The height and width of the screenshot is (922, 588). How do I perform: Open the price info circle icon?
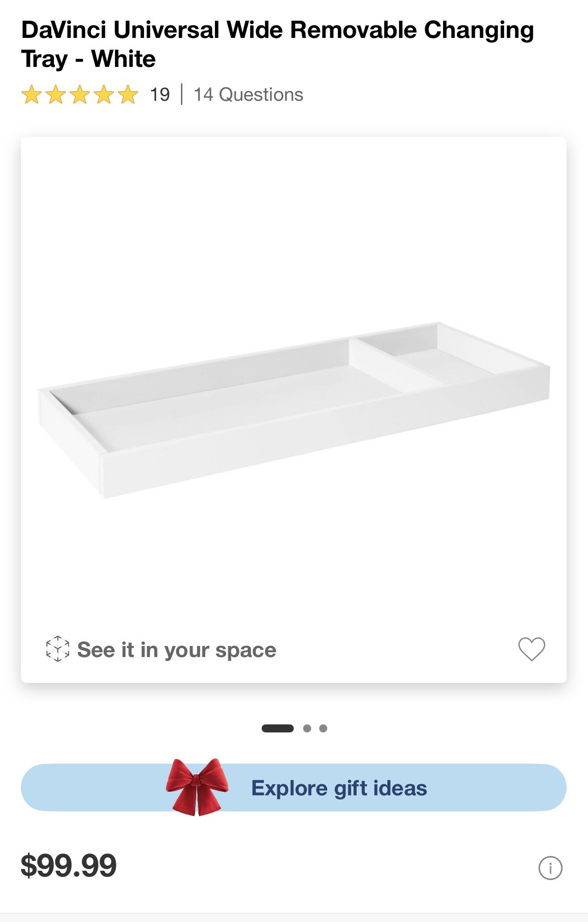(550, 868)
